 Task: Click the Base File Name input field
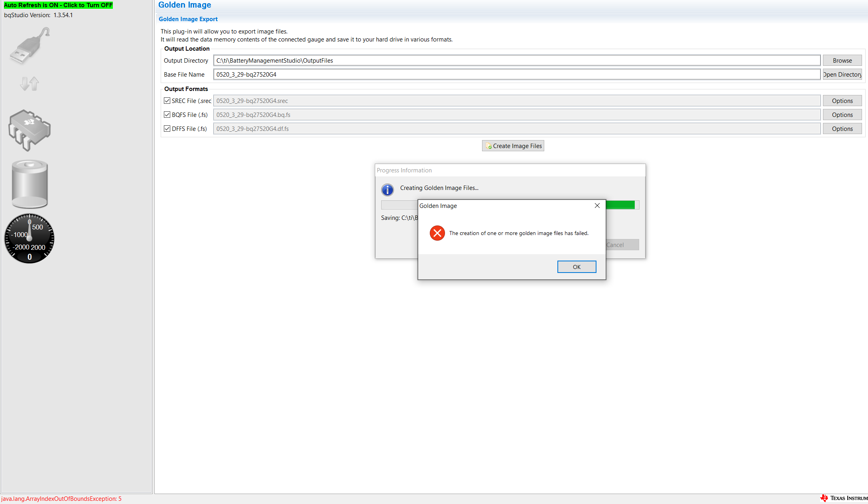coord(516,74)
